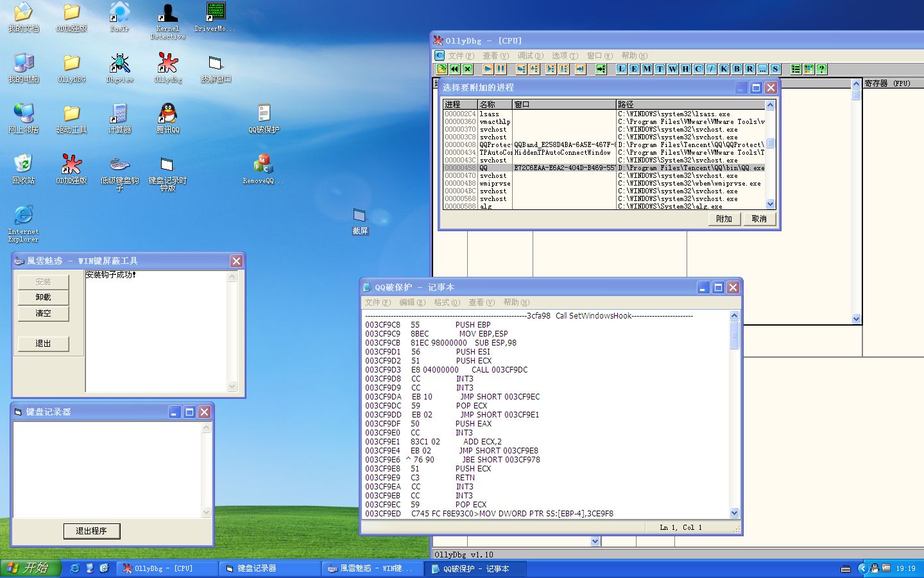
Task: Open Source window with S button
Action: (x=775, y=69)
